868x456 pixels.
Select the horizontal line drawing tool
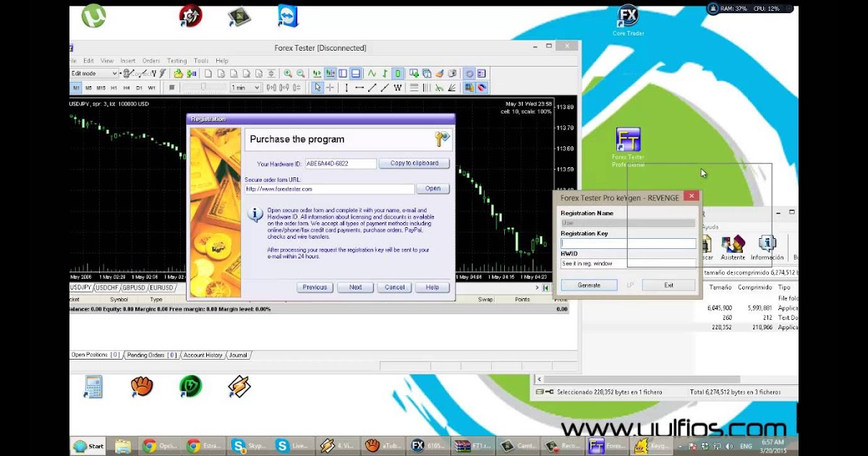(x=359, y=88)
